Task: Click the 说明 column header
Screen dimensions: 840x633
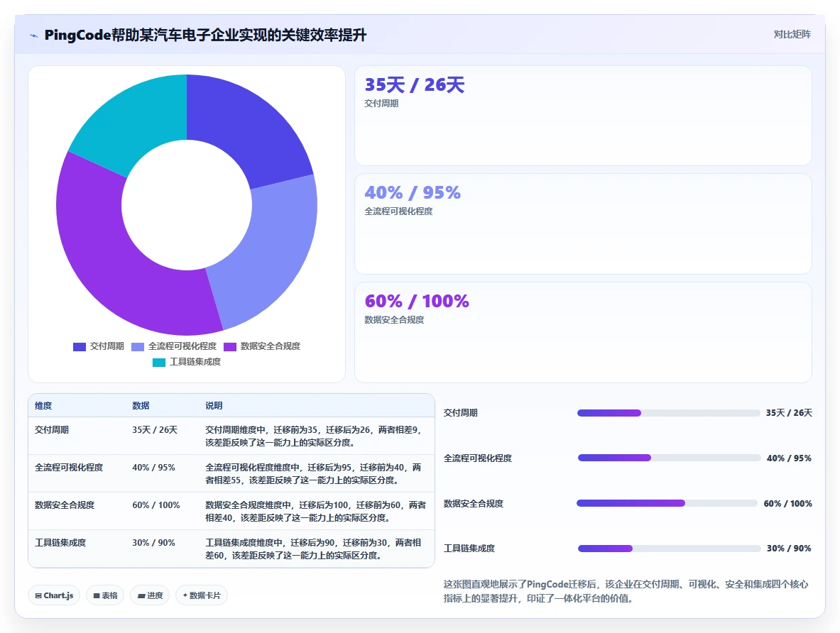Action: tap(214, 405)
